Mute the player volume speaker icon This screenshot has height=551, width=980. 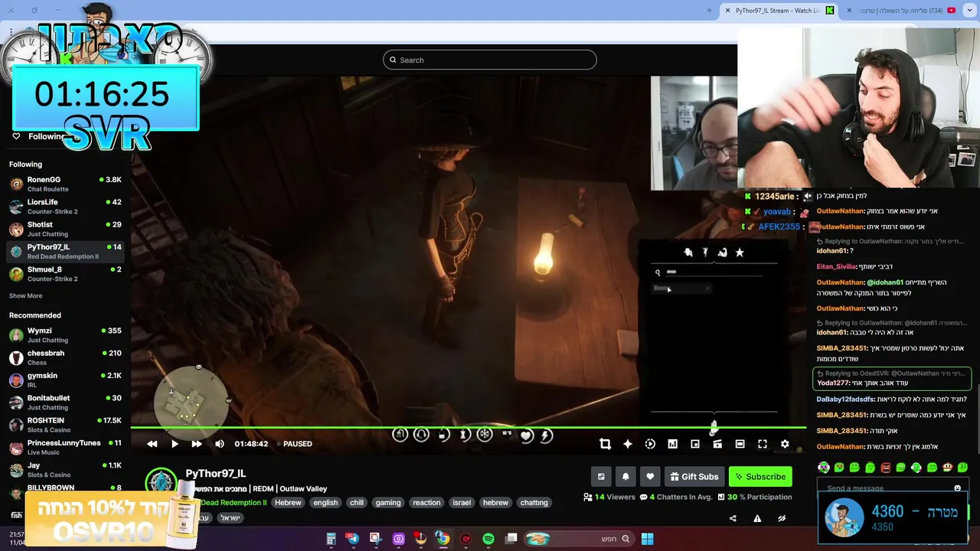point(220,444)
